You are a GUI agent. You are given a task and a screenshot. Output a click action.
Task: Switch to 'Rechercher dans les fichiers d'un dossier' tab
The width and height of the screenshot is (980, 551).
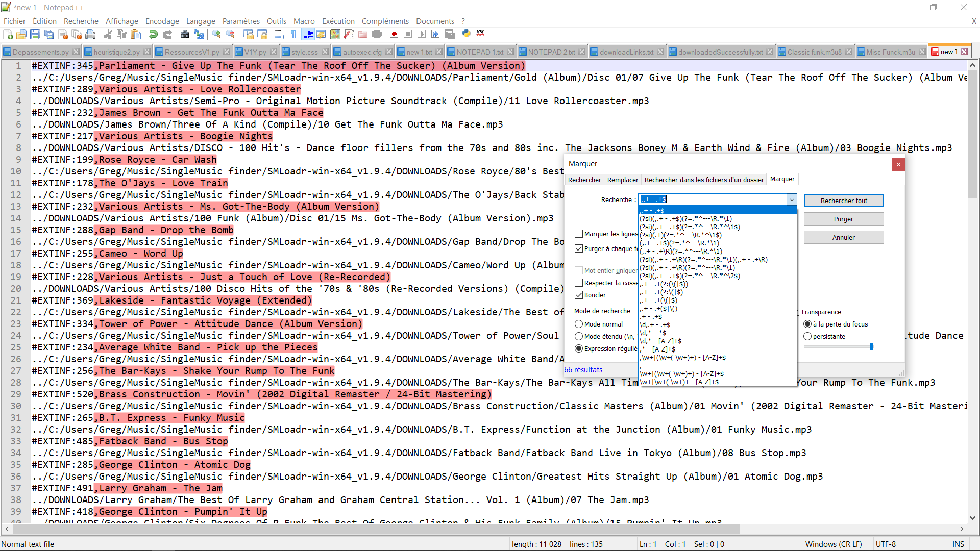[704, 180]
